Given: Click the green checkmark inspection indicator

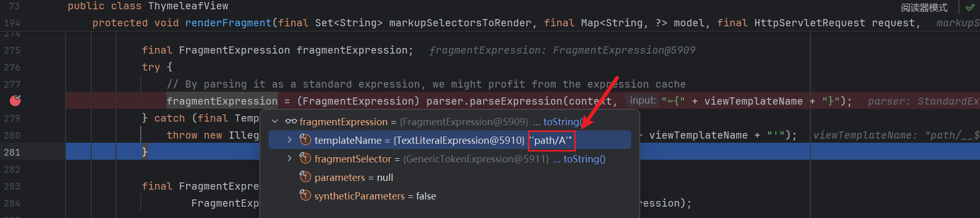Looking at the screenshot, I should (970, 7).
